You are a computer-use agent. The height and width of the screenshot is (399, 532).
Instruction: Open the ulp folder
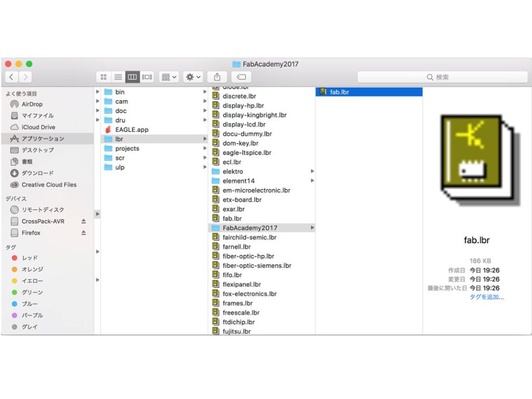click(155, 167)
